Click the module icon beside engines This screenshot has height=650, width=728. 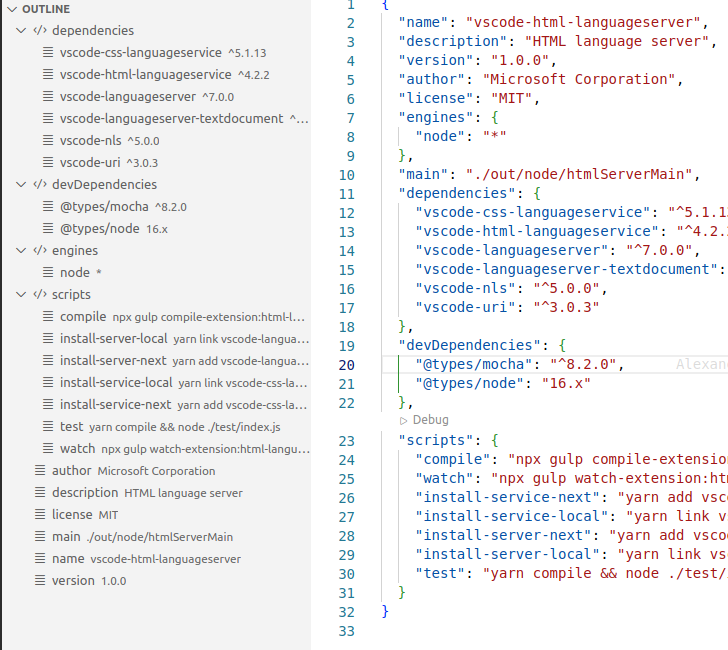(40, 251)
